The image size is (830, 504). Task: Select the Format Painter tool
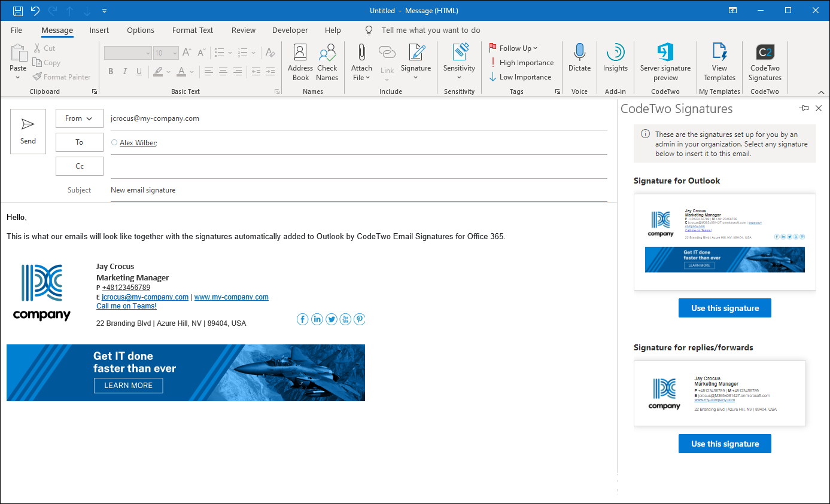click(62, 77)
